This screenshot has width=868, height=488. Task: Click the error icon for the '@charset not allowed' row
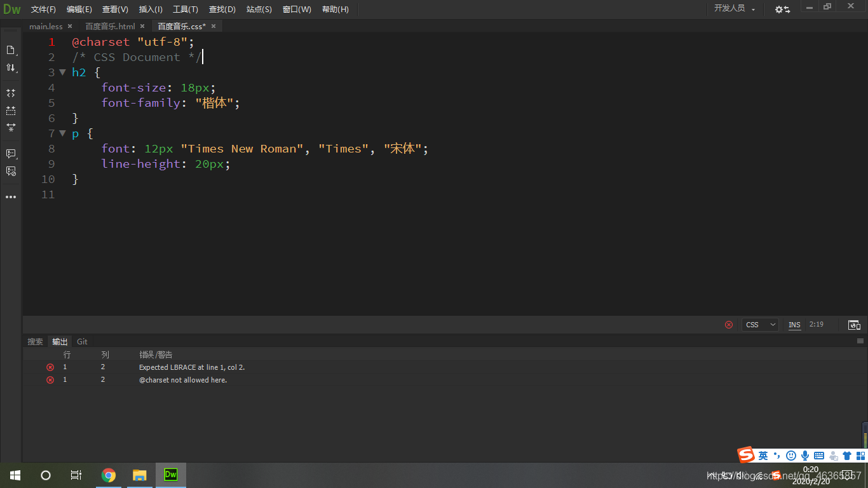[x=50, y=380]
